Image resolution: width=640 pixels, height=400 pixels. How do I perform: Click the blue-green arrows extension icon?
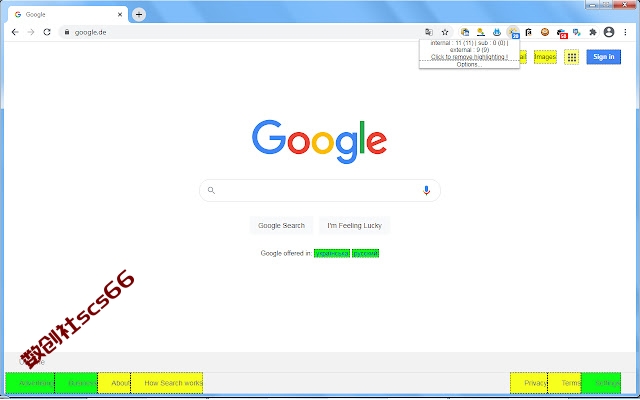(577, 32)
